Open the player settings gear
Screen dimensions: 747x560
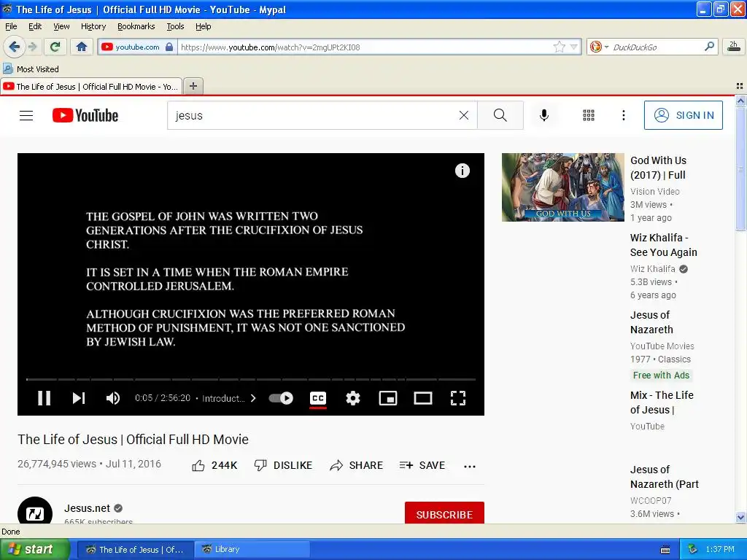[352, 398]
